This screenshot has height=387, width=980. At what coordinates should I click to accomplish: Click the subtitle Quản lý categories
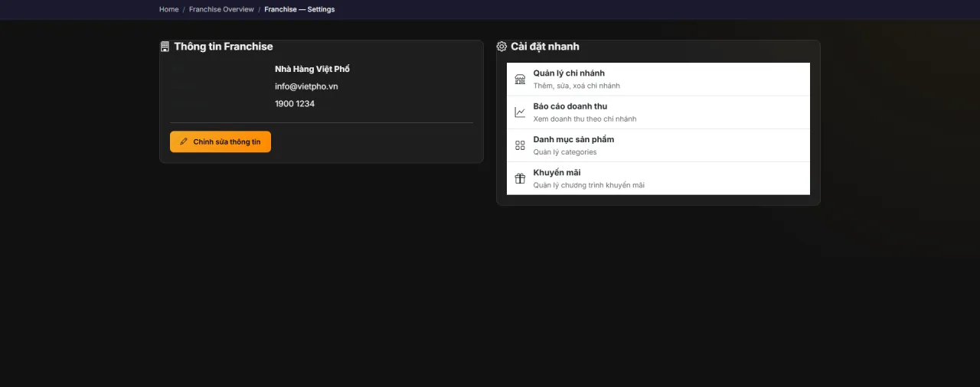pyautogui.click(x=565, y=152)
